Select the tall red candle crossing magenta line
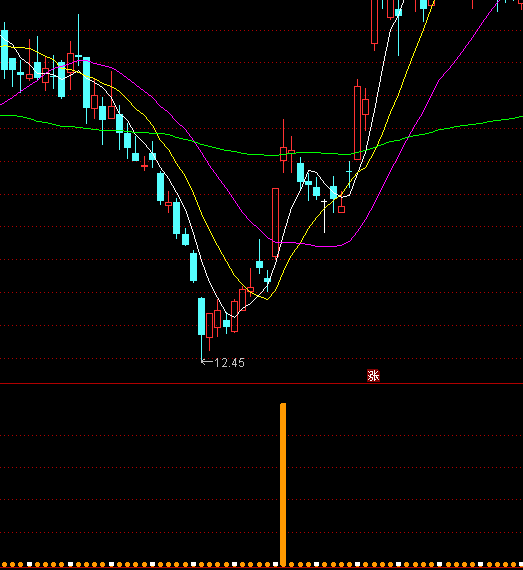523x570 pixels. tap(275, 222)
